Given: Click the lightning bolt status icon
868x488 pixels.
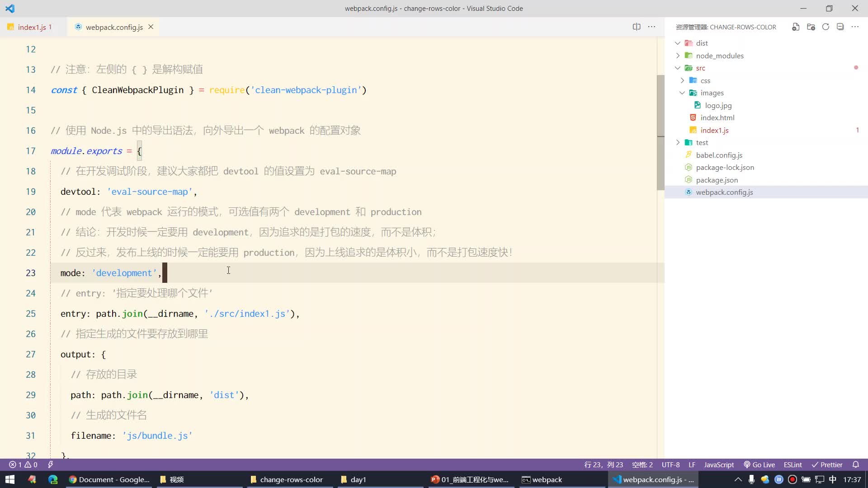Looking at the screenshot, I should [50, 465].
